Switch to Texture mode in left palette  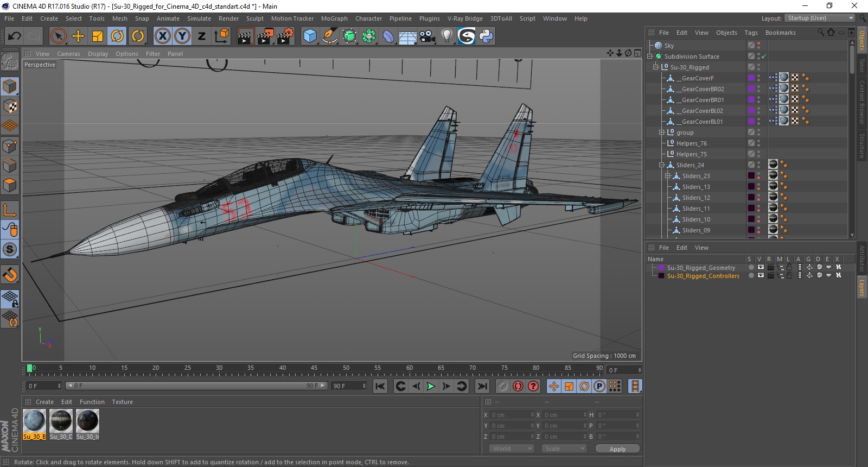click(x=10, y=106)
